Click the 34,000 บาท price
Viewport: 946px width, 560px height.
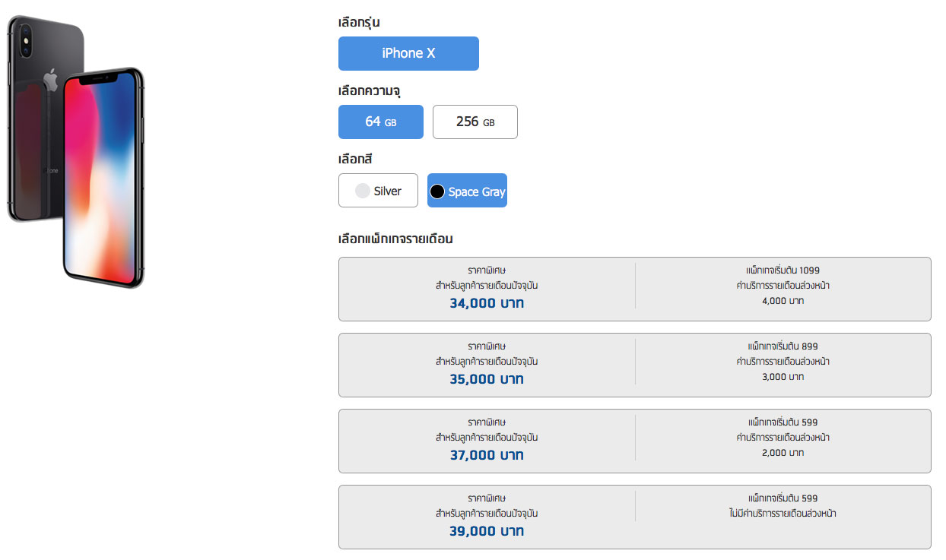[487, 303]
